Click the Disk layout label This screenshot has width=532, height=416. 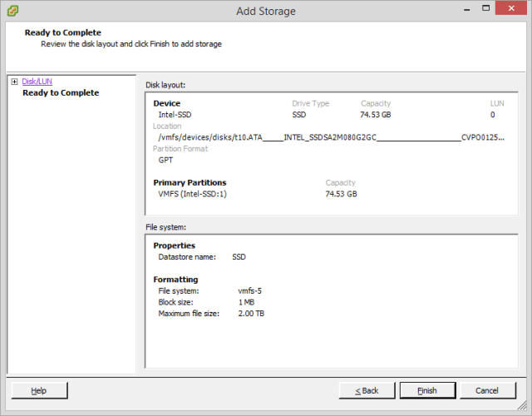(165, 85)
